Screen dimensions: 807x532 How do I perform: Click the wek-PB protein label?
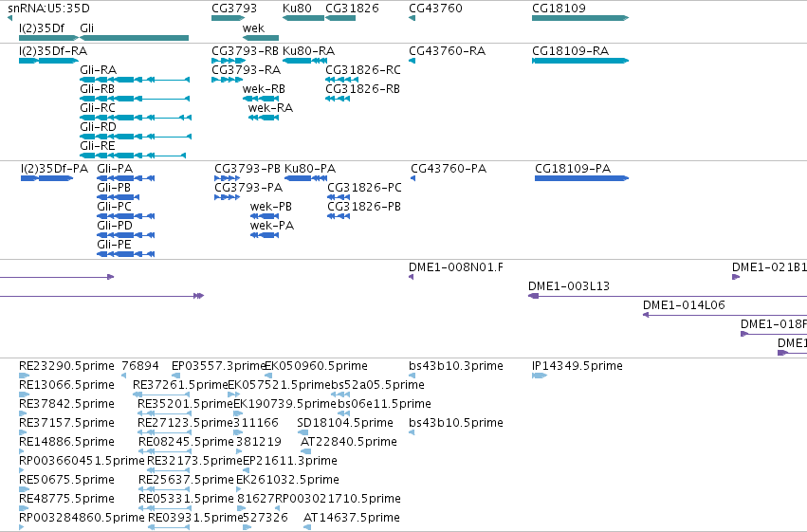pos(270,207)
